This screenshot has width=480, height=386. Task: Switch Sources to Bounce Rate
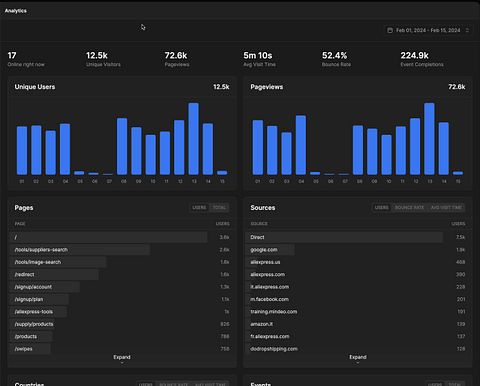coord(409,207)
